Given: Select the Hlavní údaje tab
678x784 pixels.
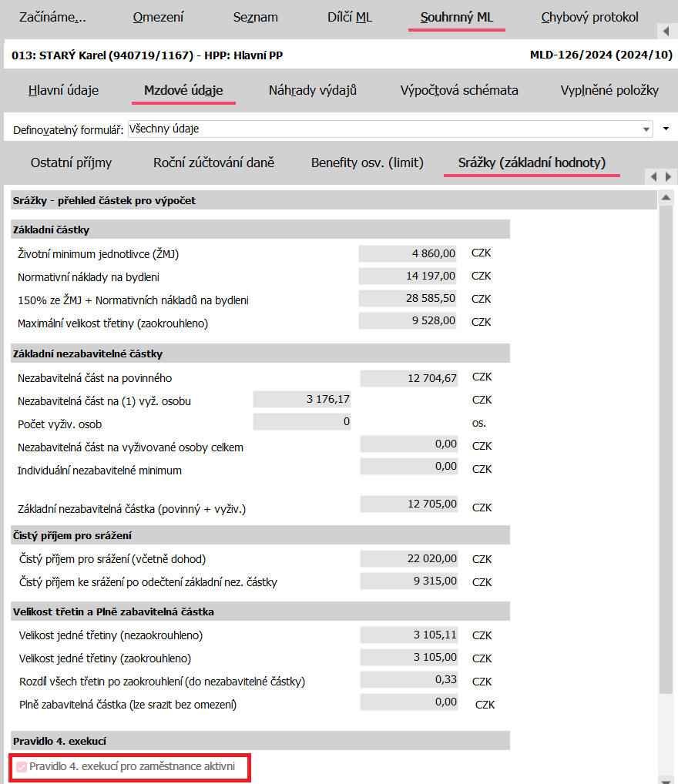Looking at the screenshot, I should 64,91.
